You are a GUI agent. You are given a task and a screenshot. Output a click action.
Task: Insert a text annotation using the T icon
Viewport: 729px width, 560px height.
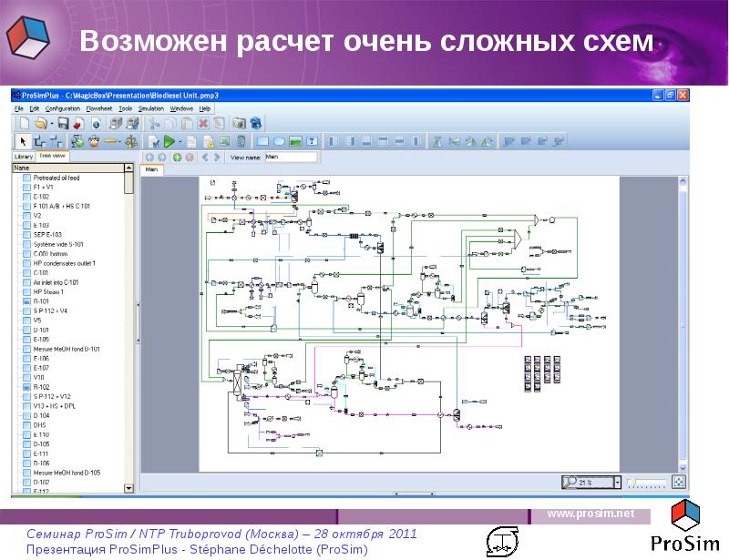pyautogui.click(x=312, y=141)
